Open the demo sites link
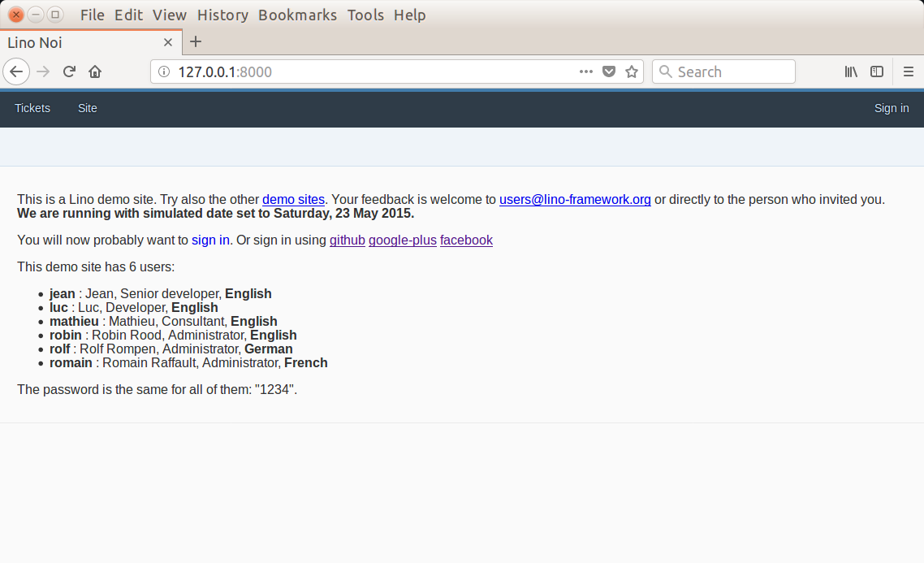Image resolution: width=924 pixels, height=563 pixels. coord(293,200)
